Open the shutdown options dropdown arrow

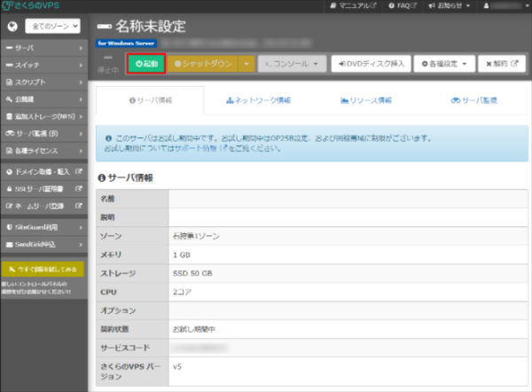[246, 64]
